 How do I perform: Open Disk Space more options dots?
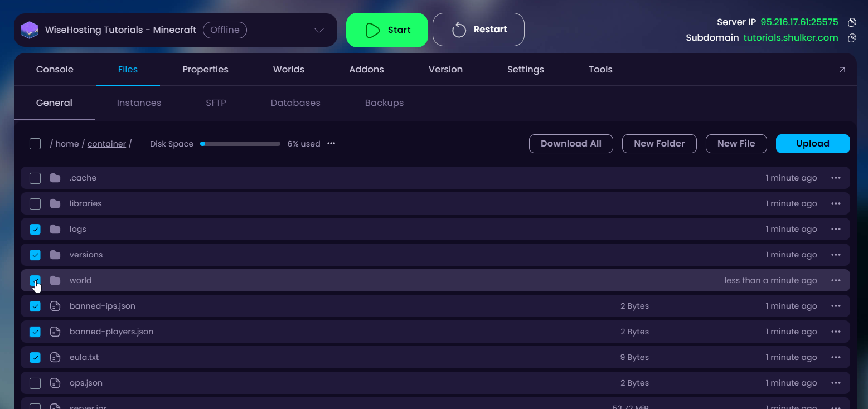pyautogui.click(x=331, y=143)
